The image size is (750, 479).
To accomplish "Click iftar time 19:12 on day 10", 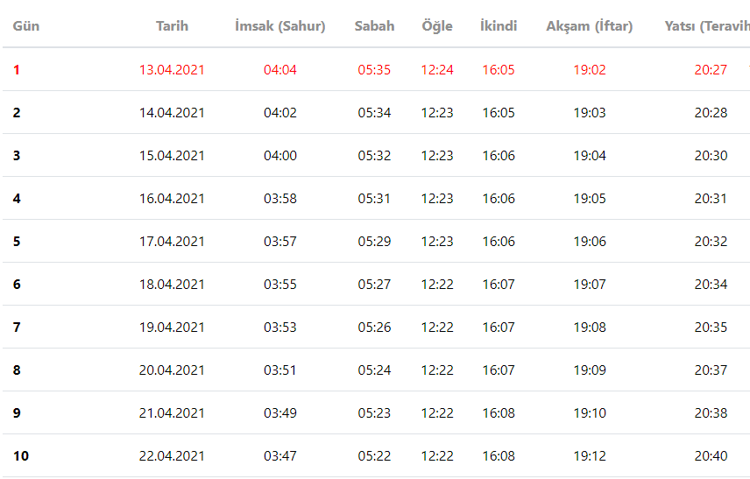I will click(589, 456).
